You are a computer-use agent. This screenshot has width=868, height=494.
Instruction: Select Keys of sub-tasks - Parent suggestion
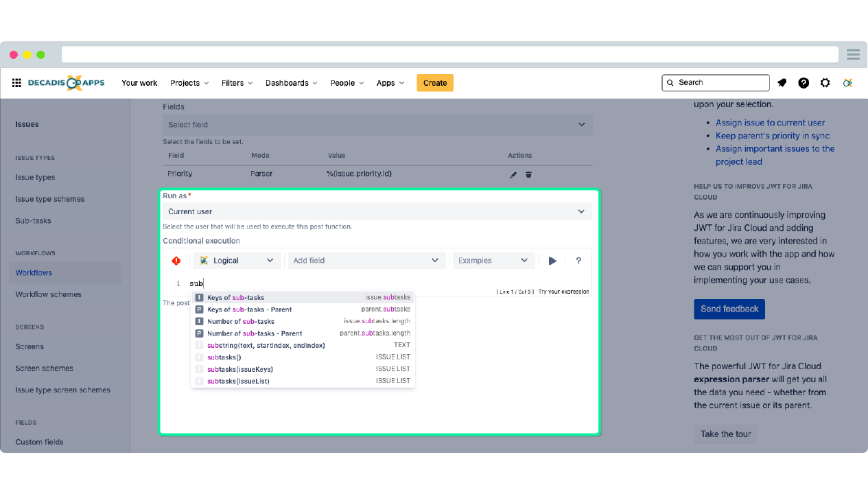(x=303, y=309)
